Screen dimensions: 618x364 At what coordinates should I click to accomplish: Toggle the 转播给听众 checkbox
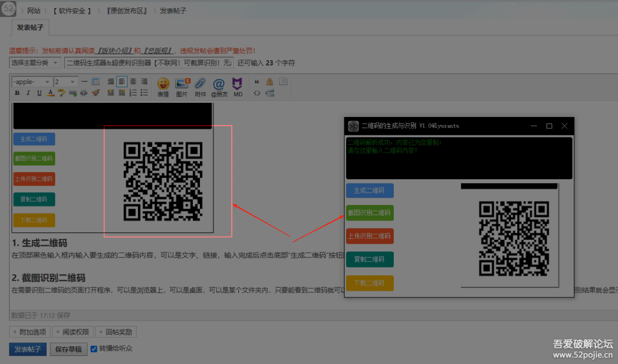[94, 349]
